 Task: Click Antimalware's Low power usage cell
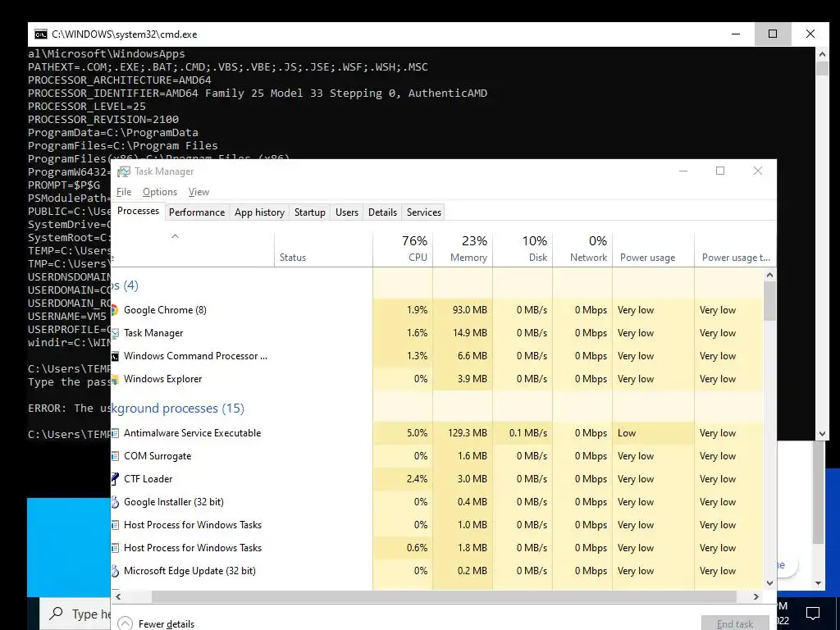[x=654, y=433]
